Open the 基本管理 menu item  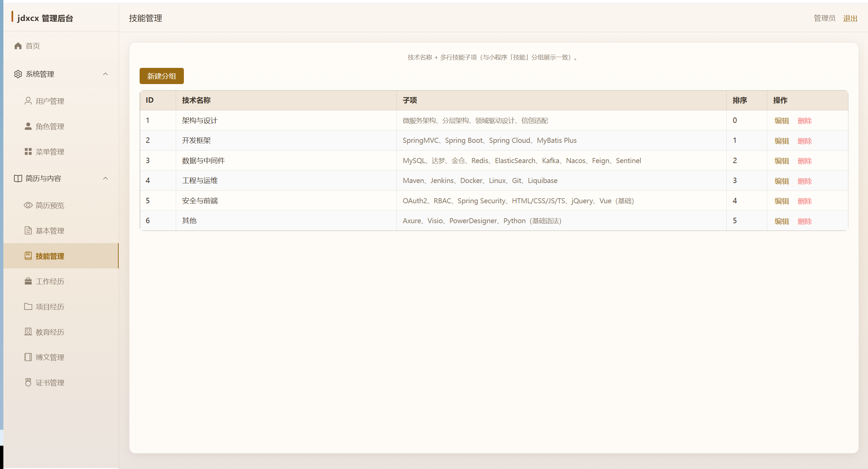click(50, 231)
